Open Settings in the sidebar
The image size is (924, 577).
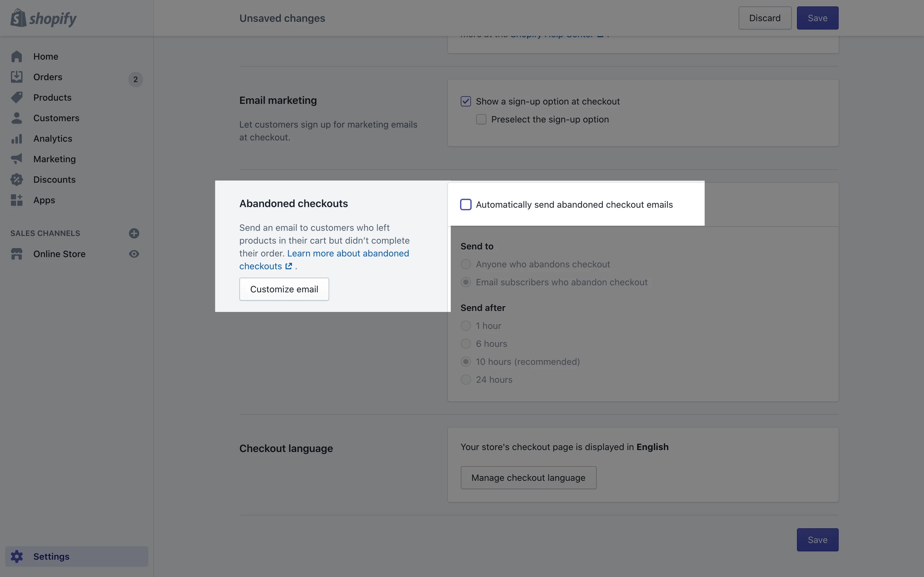point(51,556)
